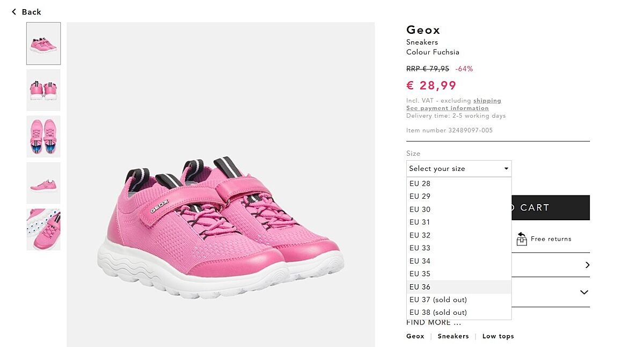The width and height of the screenshot is (644, 347).
Task: Click the shipping link
Action: pos(487,100)
